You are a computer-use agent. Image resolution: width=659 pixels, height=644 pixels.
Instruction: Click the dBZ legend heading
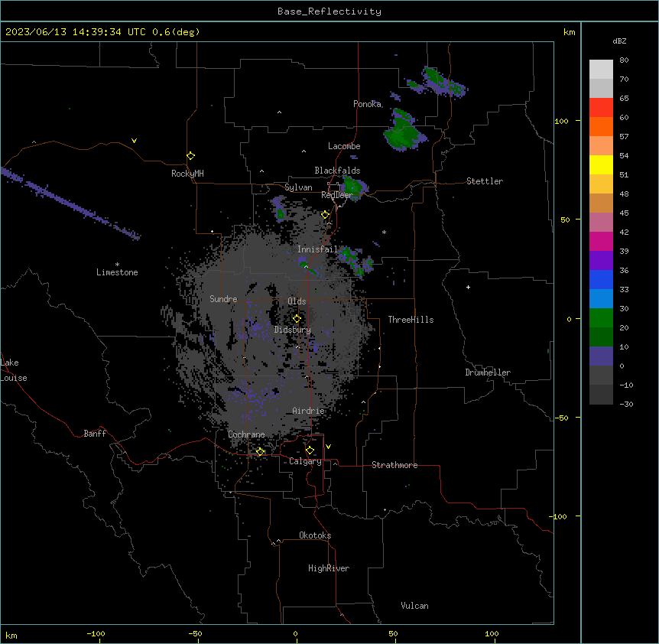point(619,41)
